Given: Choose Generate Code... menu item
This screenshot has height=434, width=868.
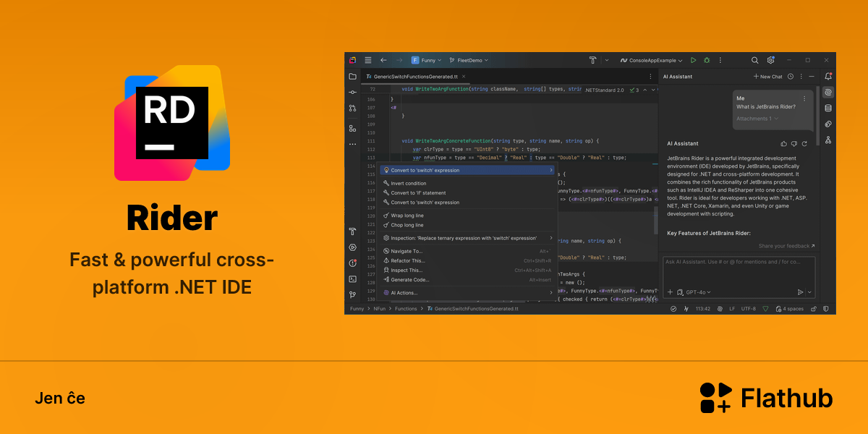Looking at the screenshot, I should point(467,279).
